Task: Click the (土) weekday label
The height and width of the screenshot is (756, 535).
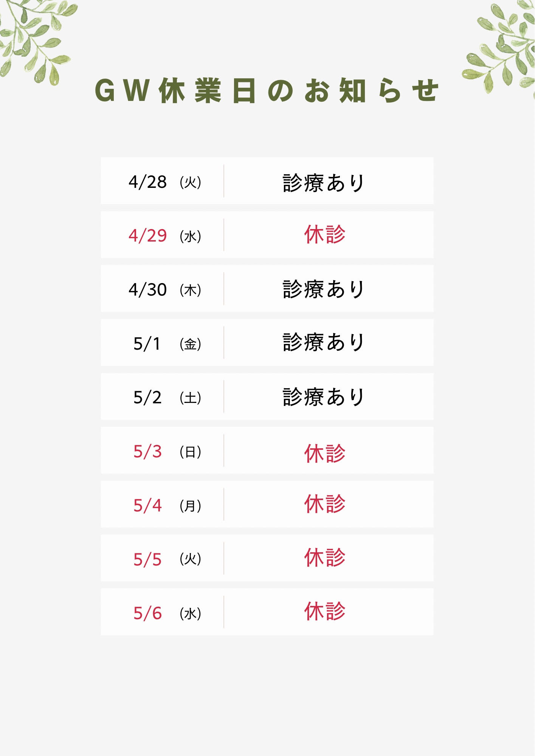Action: pyautogui.click(x=190, y=398)
